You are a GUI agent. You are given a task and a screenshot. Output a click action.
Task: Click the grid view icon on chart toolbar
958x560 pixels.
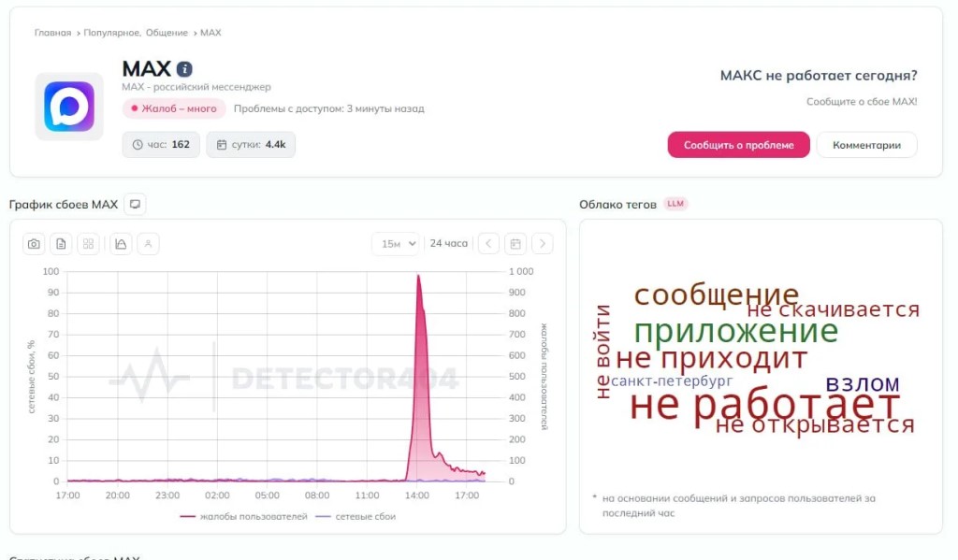coord(88,244)
